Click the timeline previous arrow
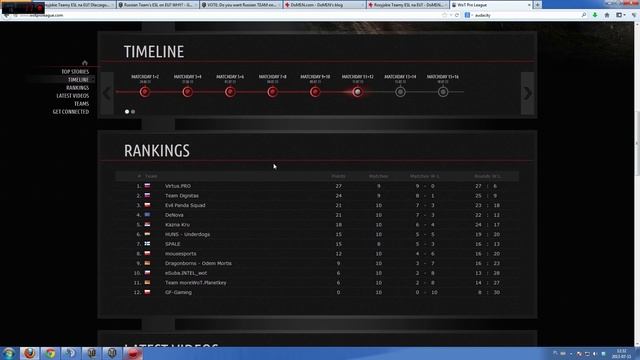This screenshot has height=360, width=640. coord(107,93)
